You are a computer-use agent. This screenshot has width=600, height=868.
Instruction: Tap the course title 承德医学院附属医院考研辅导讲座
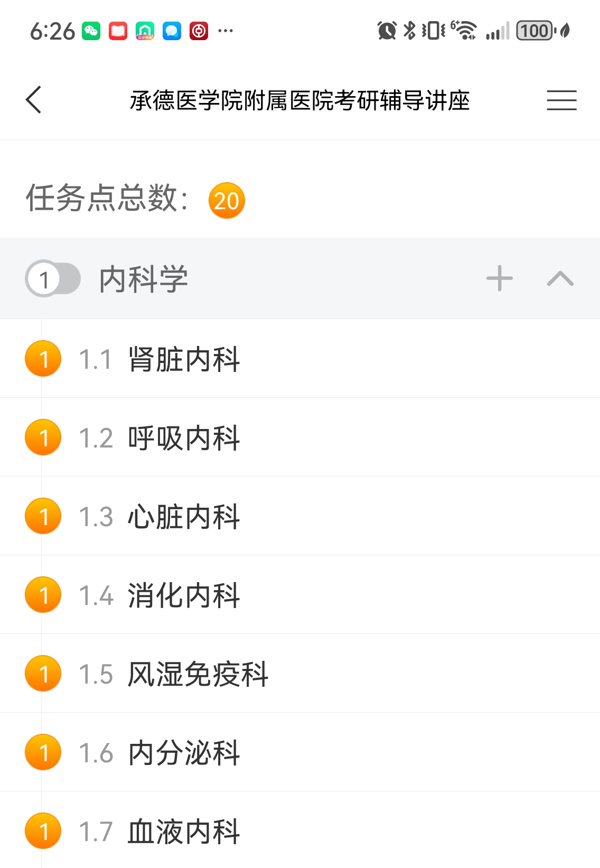tap(299, 100)
